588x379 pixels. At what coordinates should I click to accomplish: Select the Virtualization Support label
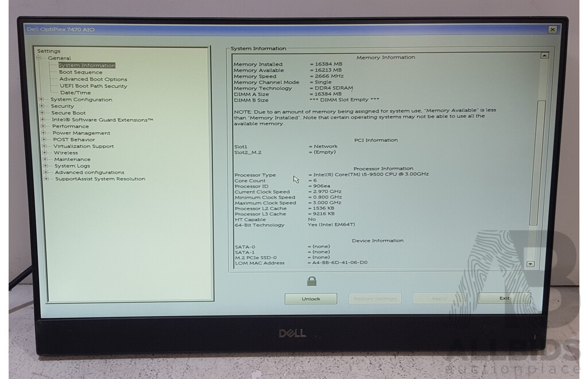[x=84, y=146]
